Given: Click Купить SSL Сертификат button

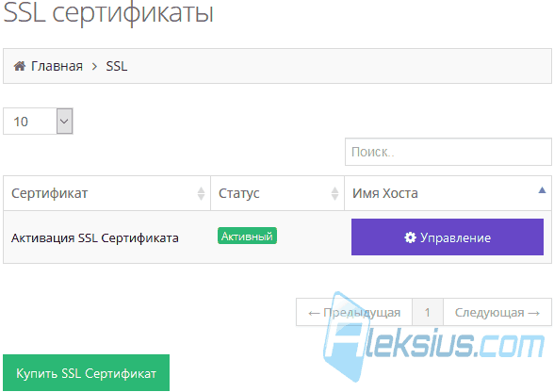Looking at the screenshot, I should click(87, 373).
